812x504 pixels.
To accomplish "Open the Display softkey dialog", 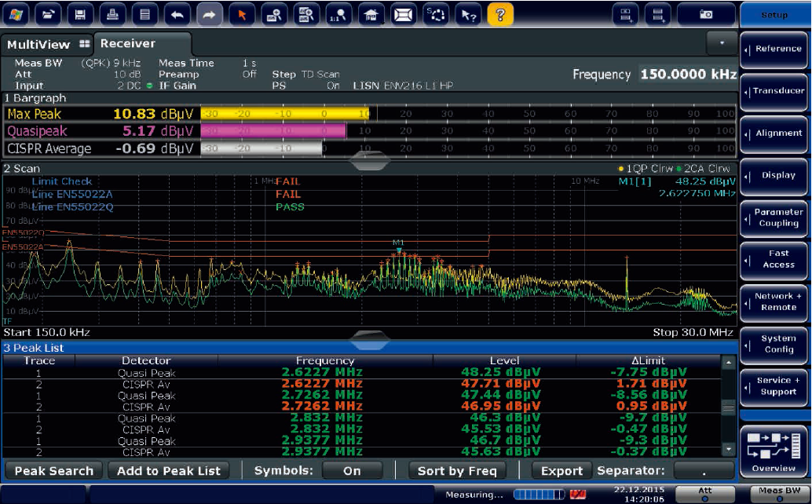I will click(774, 176).
